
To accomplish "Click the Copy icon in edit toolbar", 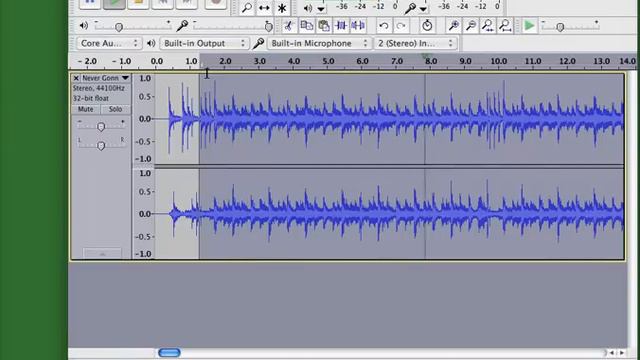I will [306, 26].
